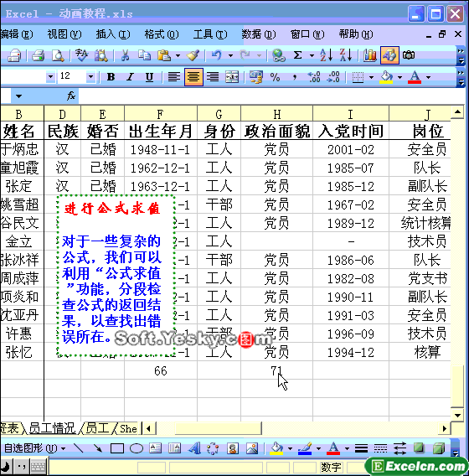
Task: Click the vertical scrollbar down arrow
Action: tap(457, 415)
